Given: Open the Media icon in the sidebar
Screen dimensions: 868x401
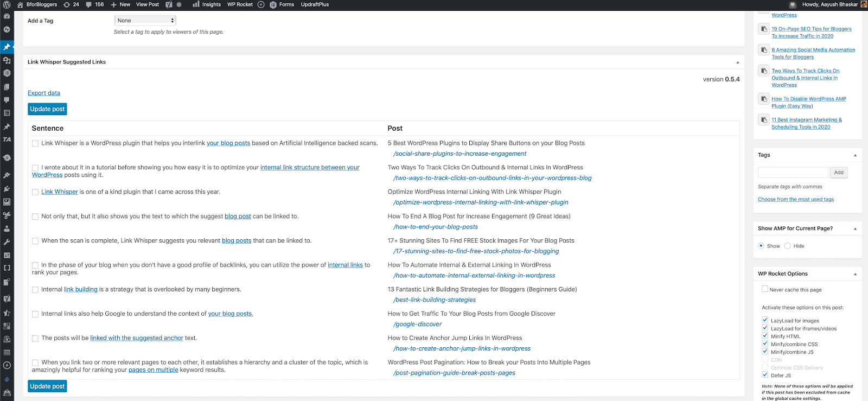Looking at the screenshot, I should (7, 60).
